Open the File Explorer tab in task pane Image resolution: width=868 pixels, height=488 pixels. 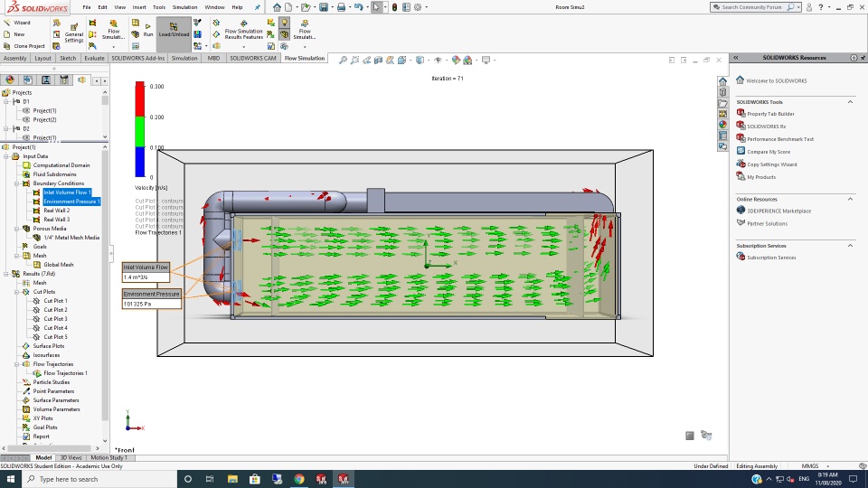point(722,103)
